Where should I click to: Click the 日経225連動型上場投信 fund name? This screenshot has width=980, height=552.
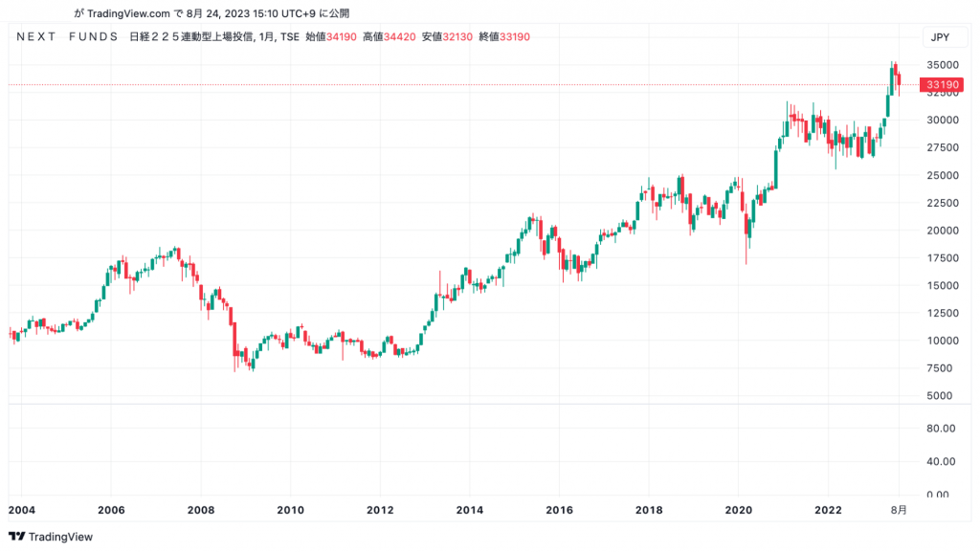tap(191, 37)
